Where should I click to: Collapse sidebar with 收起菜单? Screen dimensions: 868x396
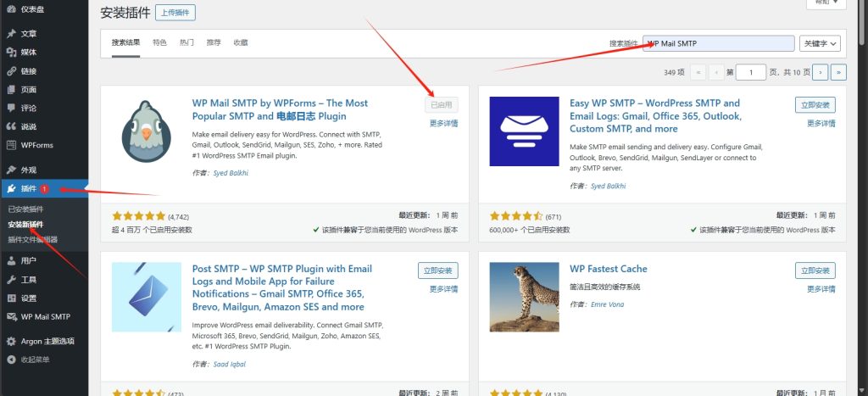click(x=34, y=360)
